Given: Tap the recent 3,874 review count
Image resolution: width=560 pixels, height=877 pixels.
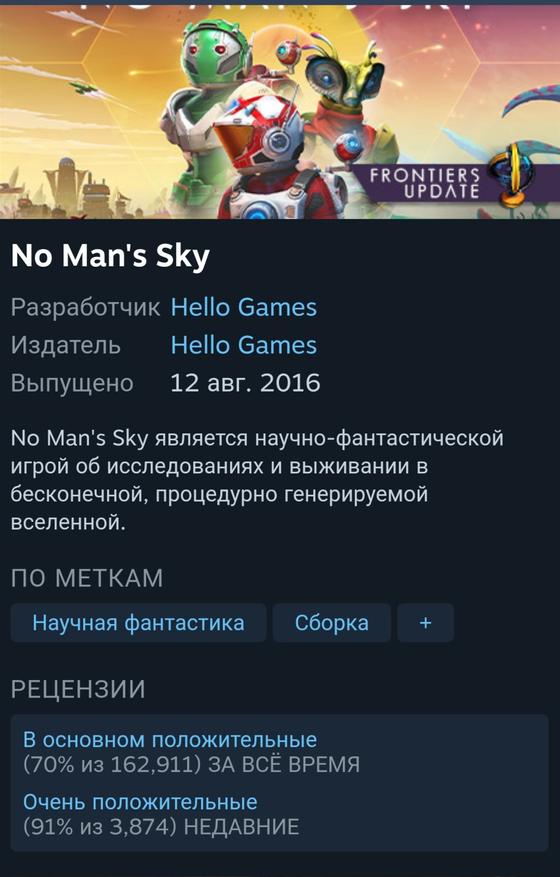Looking at the screenshot, I should click(x=100, y=827).
